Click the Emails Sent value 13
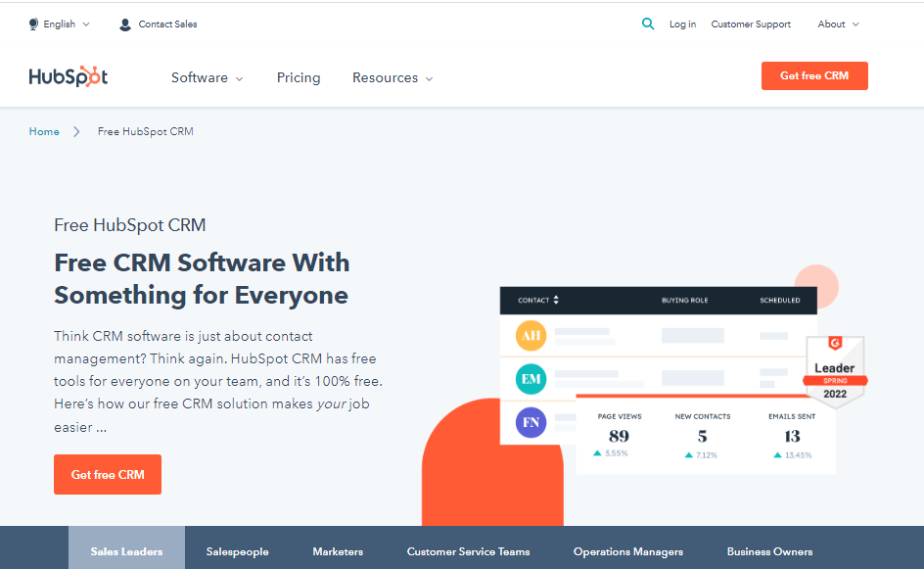 (x=792, y=437)
